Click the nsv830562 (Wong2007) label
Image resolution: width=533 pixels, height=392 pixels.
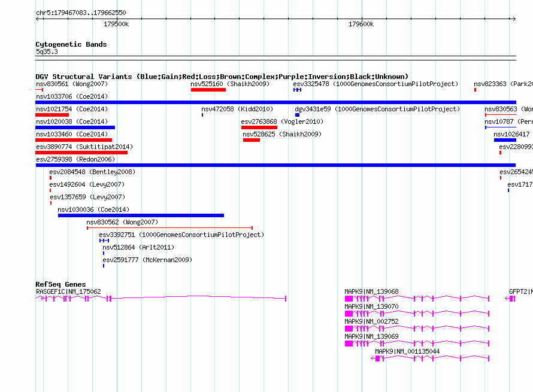point(122,222)
